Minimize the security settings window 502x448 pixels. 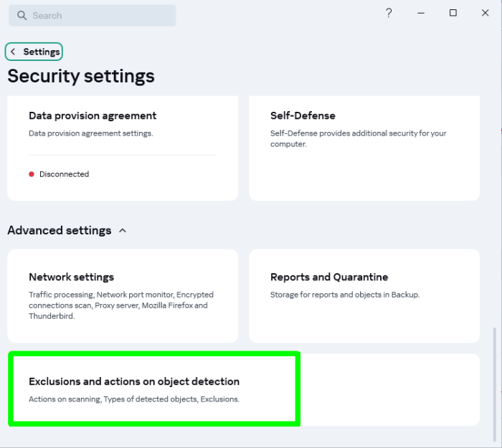(x=421, y=13)
